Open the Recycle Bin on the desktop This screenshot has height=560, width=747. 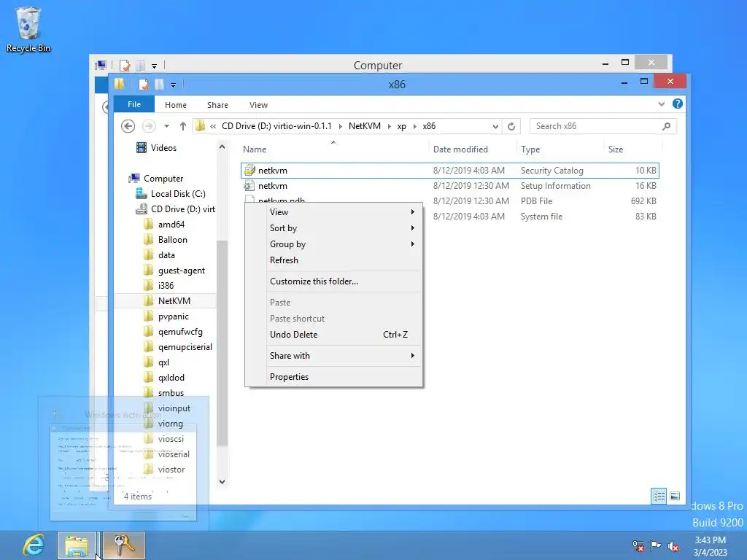tap(28, 29)
